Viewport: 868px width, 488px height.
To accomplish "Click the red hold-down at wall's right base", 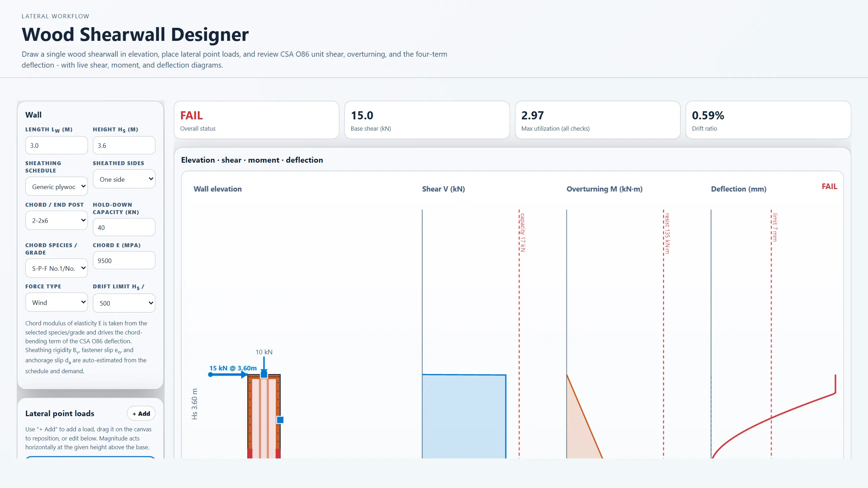I will coord(278,453).
